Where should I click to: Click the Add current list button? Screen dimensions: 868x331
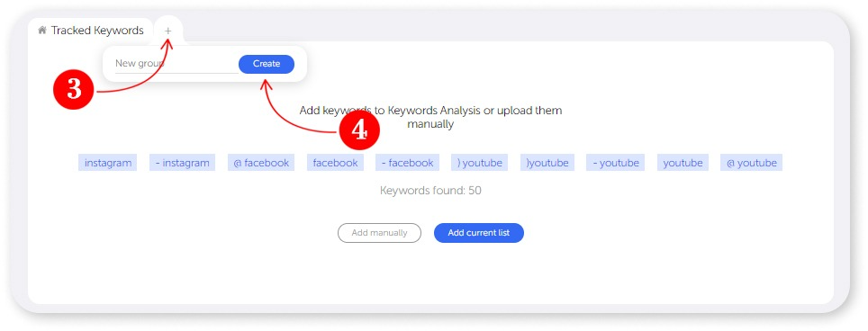[479, 233]
